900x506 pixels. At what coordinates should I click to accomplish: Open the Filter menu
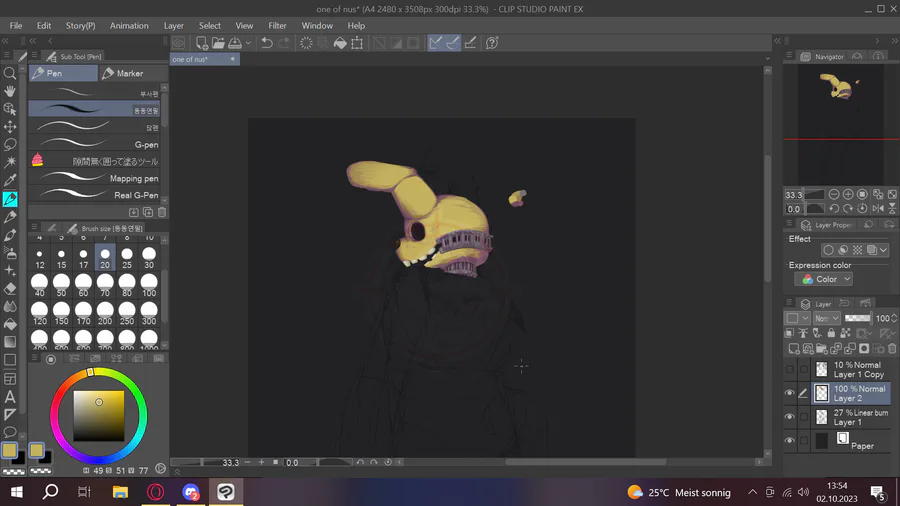pyautogui.click(x=277, y=26)
